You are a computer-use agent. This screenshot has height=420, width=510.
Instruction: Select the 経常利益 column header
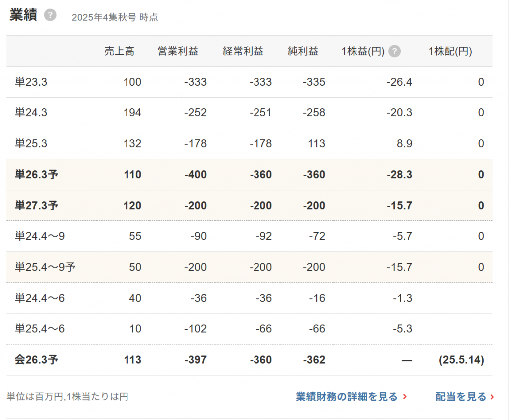click(243, 51)
